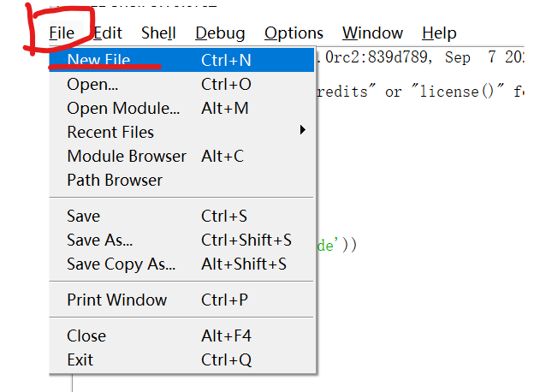
Task: Open the Help menu
Action: tap(439, 33)
